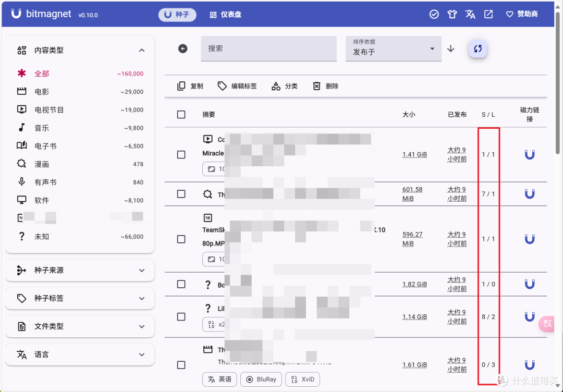
Task: Open magnet link for 601.58 MiB row
Action: coord(530,194)
